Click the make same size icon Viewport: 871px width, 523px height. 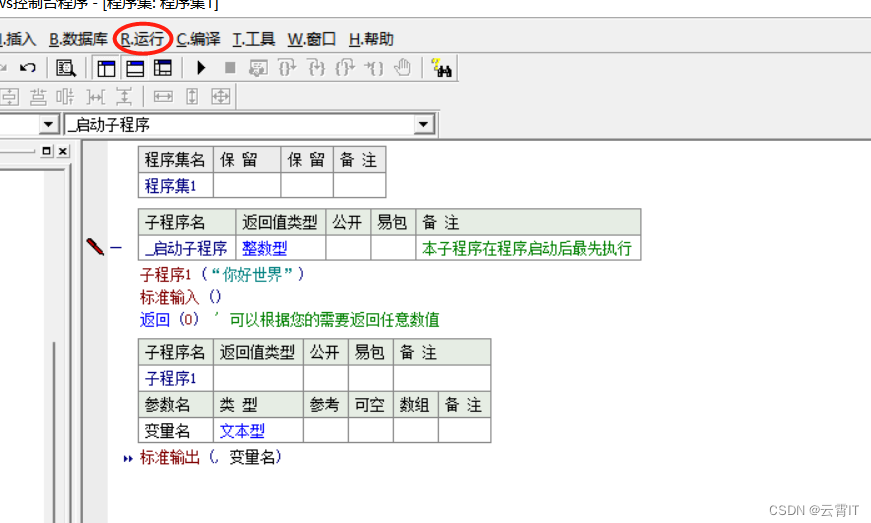point(221,97)
